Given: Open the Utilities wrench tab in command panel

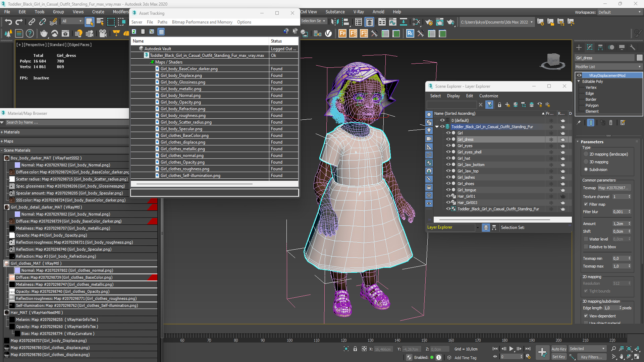Looking at the screenshot, I should point(633,47).
